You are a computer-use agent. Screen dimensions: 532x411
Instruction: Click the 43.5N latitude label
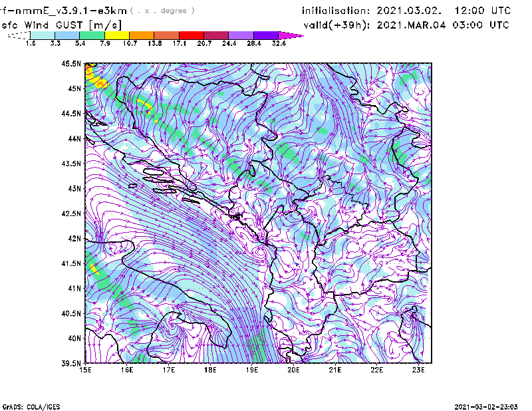pos(71,164)
